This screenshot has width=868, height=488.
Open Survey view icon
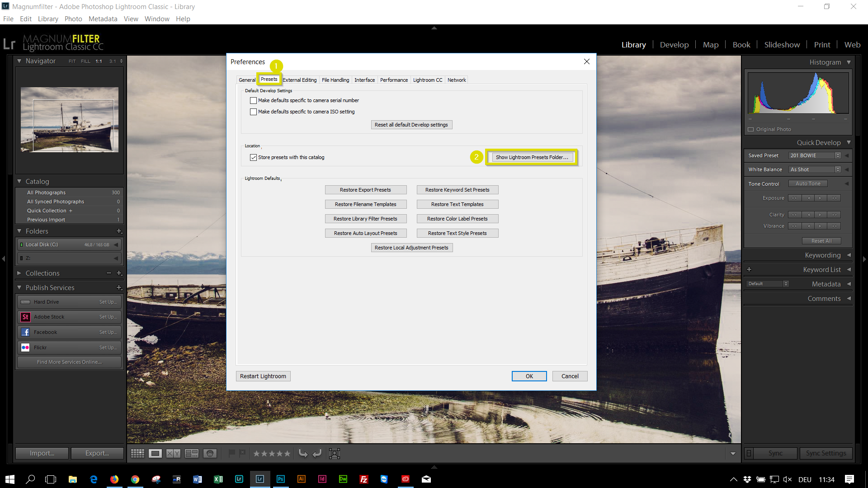192,453
